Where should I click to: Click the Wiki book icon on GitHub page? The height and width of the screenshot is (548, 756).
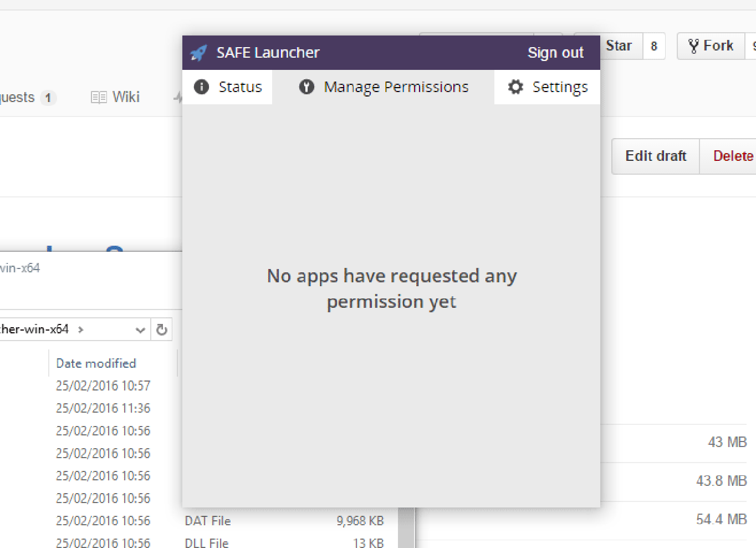[99, 98]
